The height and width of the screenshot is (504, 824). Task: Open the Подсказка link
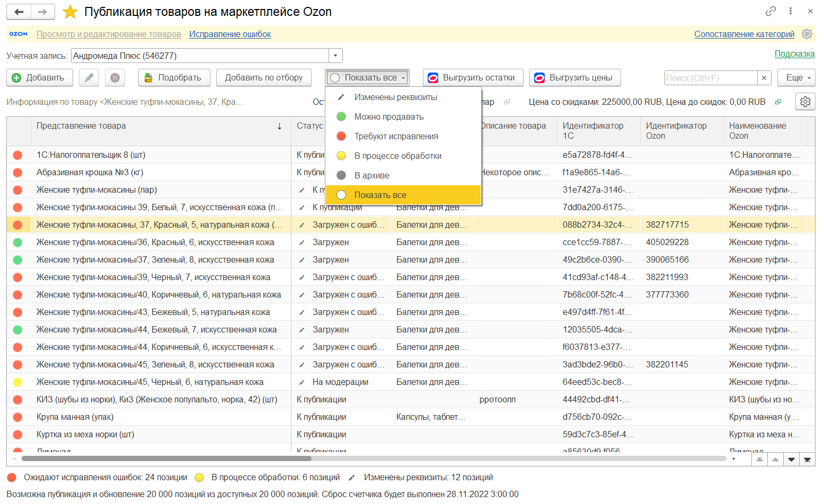click(x=794, y=53)
